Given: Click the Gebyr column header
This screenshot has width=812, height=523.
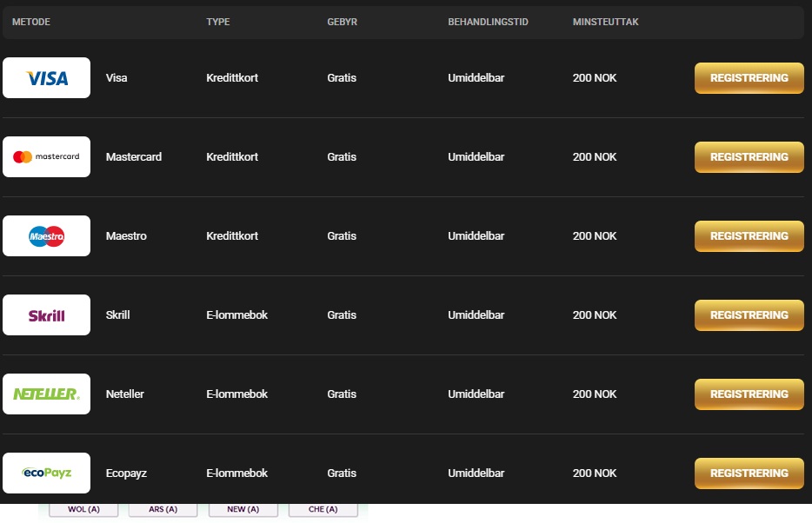Looking at the screenshot, I should (x=343, y=22).
